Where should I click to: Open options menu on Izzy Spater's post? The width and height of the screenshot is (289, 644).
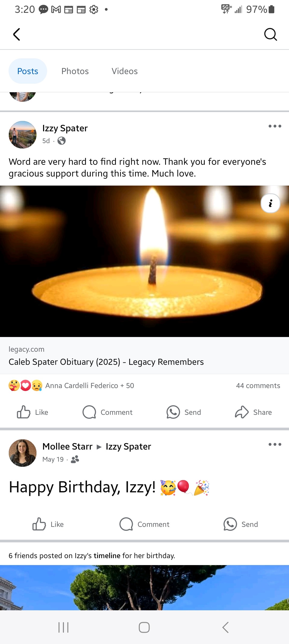(275, 126)
